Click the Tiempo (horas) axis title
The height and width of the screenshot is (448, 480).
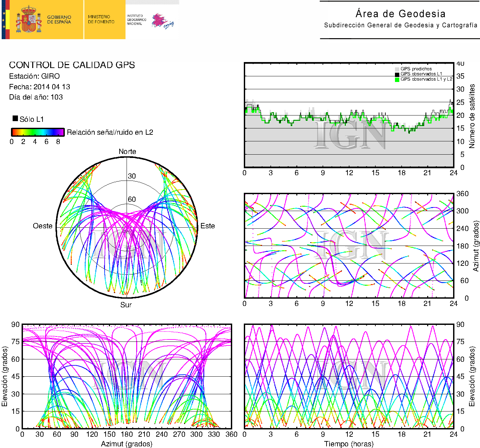click(348, 444)
